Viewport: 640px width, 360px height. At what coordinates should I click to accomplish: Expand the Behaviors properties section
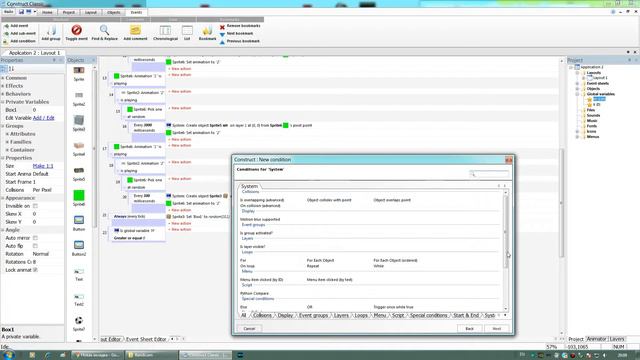3,94
